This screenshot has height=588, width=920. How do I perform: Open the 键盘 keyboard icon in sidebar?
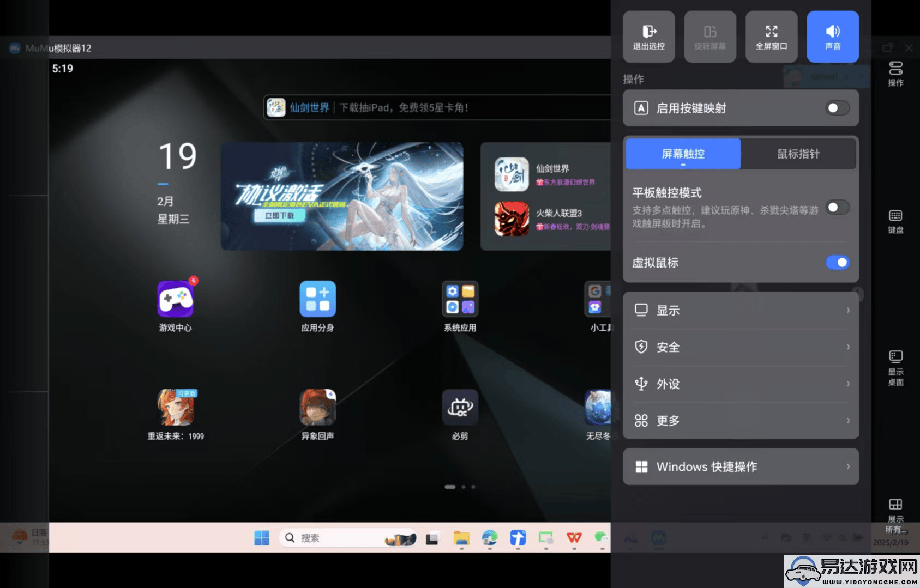pos(895,221)
